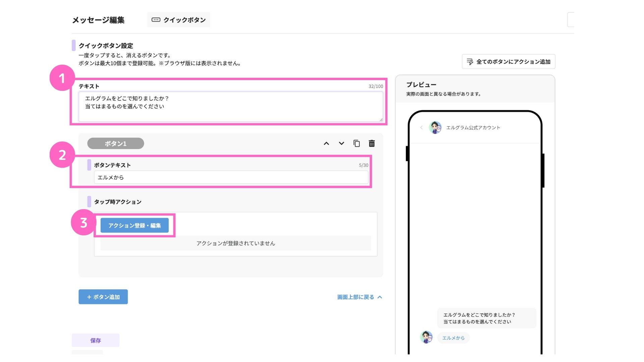Click the 保存 button

pos(96,340)
